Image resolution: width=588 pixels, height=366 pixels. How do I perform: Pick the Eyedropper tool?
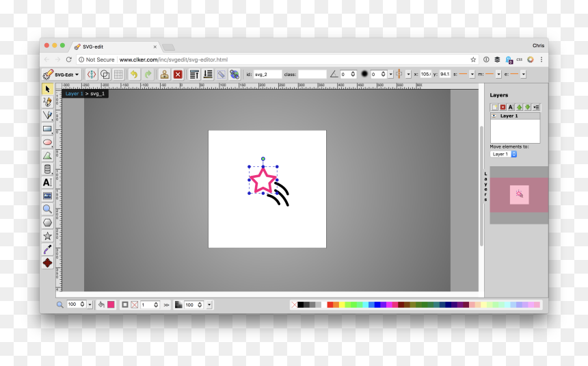pyautogui.click(x=47, y=249)
